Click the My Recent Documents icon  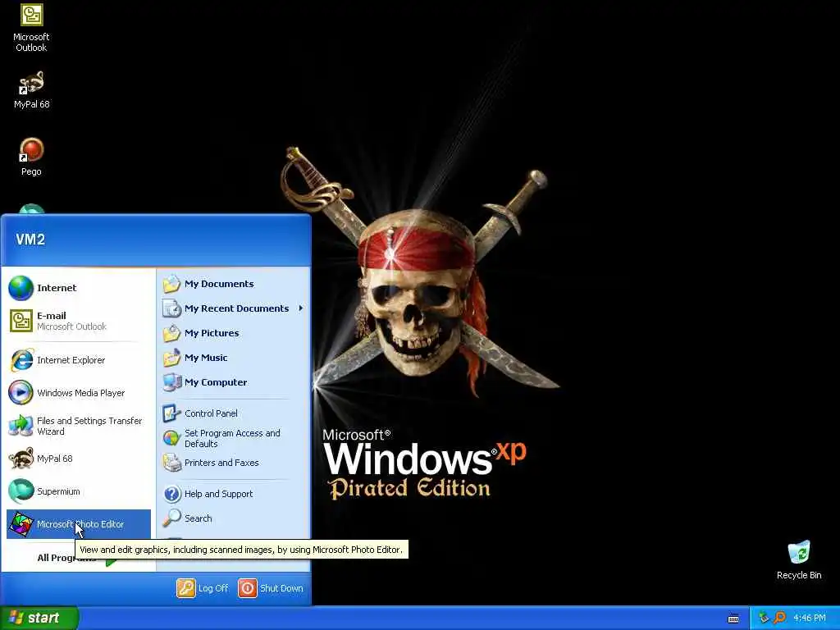171,308
